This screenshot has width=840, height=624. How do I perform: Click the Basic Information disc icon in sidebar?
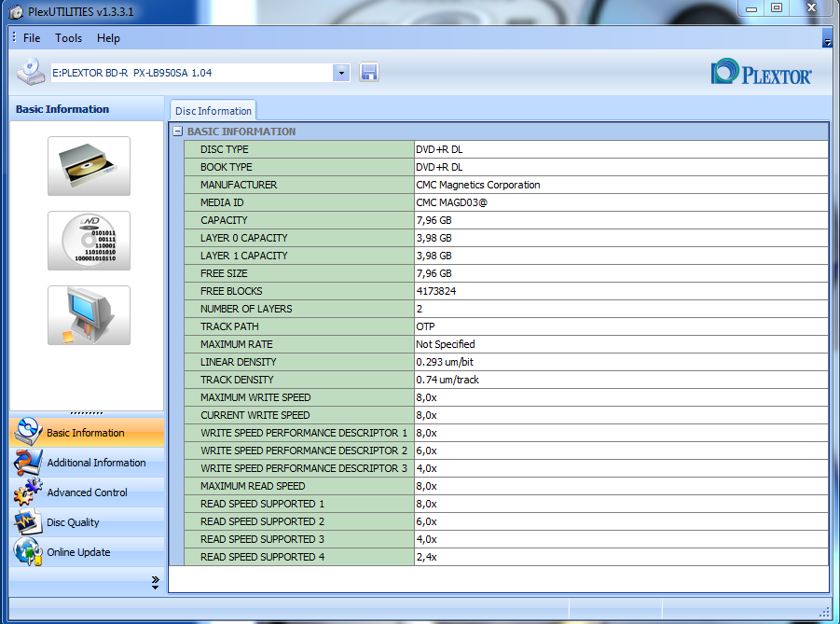pyautogui.click(x=28, y=432)
